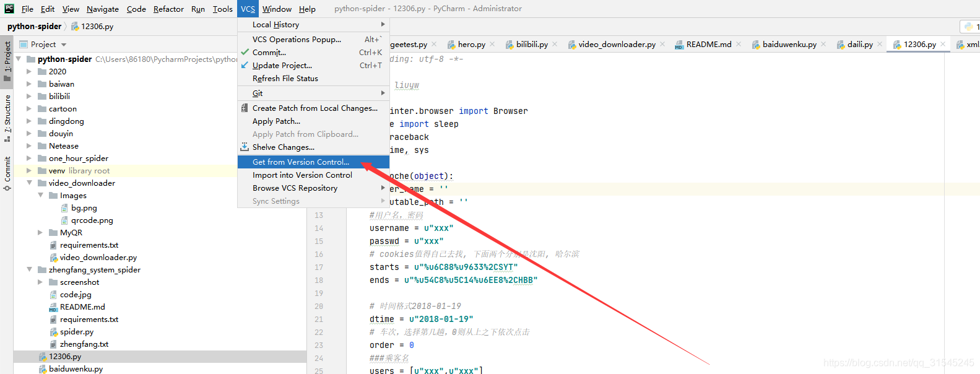Close the geetest.py editor tab
The width and height of the screenshot is (980, 374).
[x=434, y=44]
